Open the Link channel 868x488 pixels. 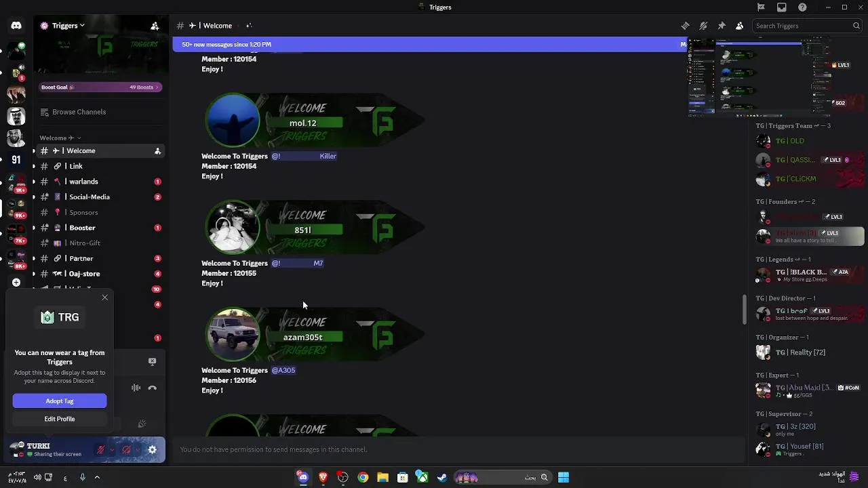point(99,166)
